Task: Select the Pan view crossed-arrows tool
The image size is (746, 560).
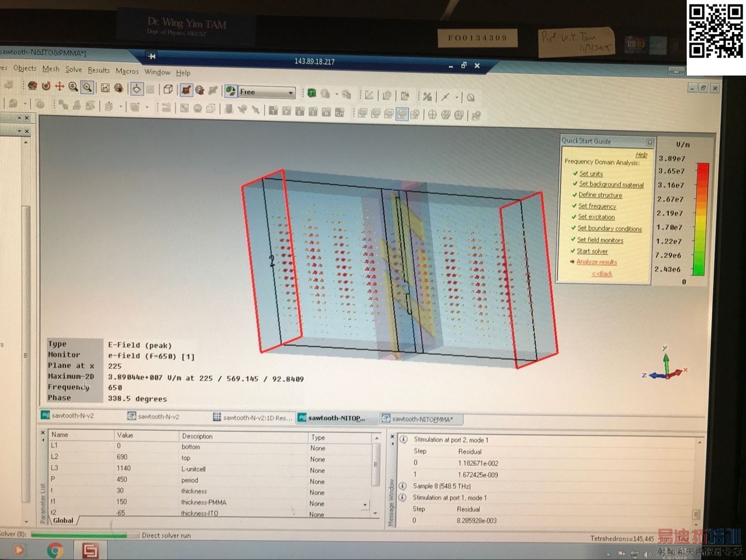Action: point(59,86)
